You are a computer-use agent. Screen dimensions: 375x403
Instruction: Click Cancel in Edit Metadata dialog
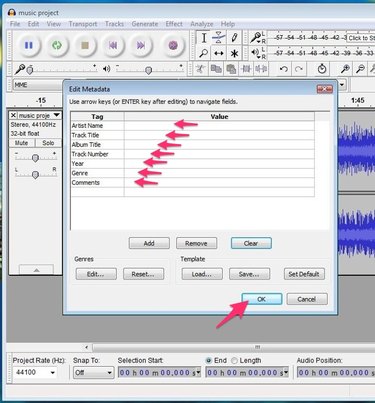click(x=307, y=299)
